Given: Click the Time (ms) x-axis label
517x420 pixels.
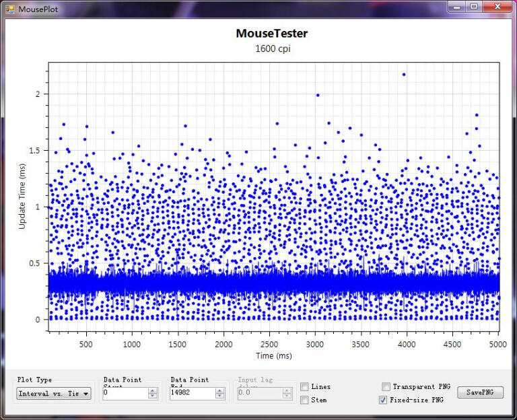Looking at the screenshot, I should pos(274,355).
